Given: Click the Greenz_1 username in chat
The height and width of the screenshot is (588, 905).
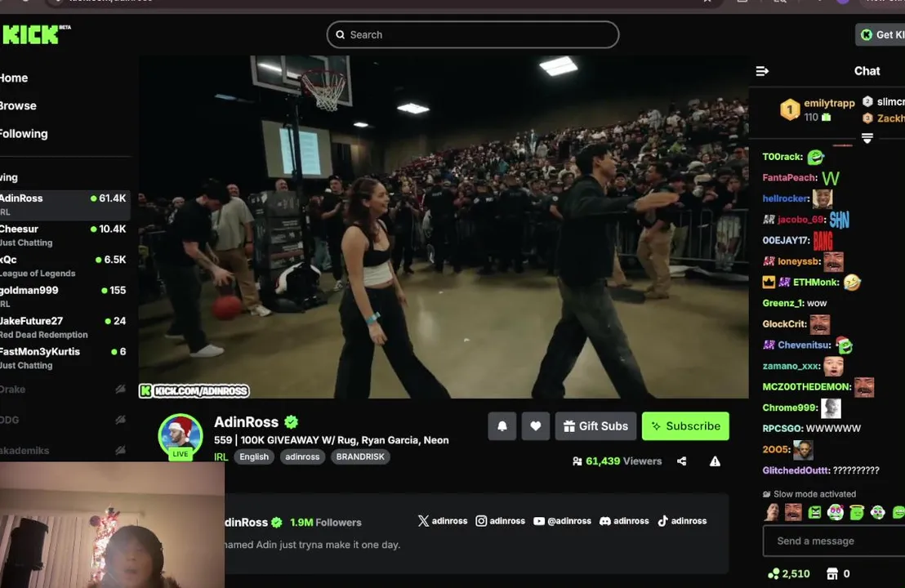Looking at the screenshot, I should coord(783,303).
